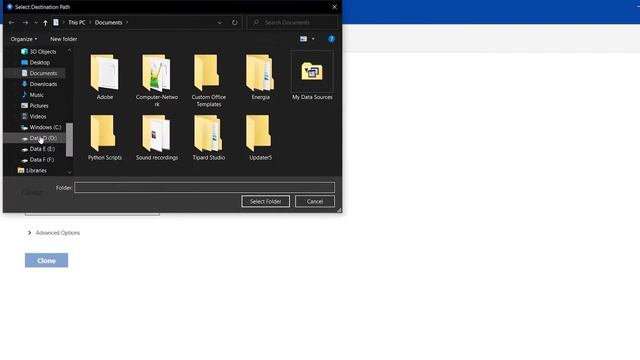Viewport: 640px width, 360px height.
Task: Select Videos in navigation pane
Action: click(34, 116)
